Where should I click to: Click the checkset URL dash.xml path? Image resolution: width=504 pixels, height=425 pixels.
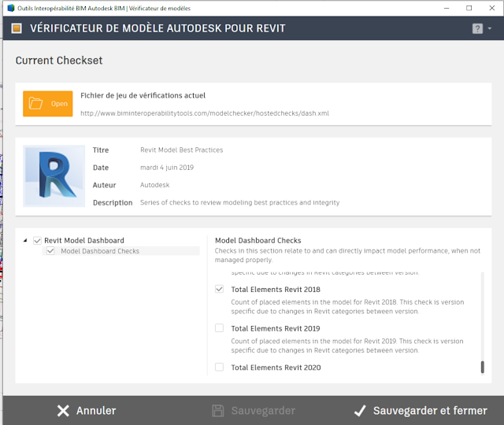coord(205,113)
